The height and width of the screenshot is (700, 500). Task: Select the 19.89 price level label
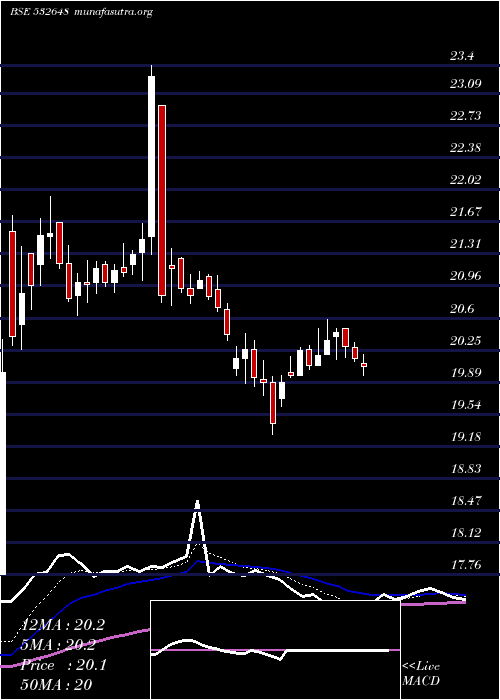(466, 372)
